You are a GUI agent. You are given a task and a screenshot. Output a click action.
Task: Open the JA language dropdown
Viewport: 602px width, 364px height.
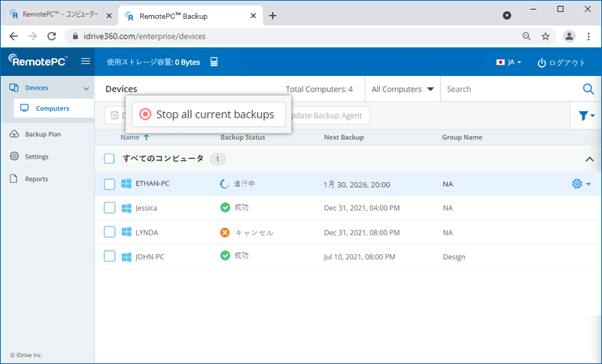(509, 62)
